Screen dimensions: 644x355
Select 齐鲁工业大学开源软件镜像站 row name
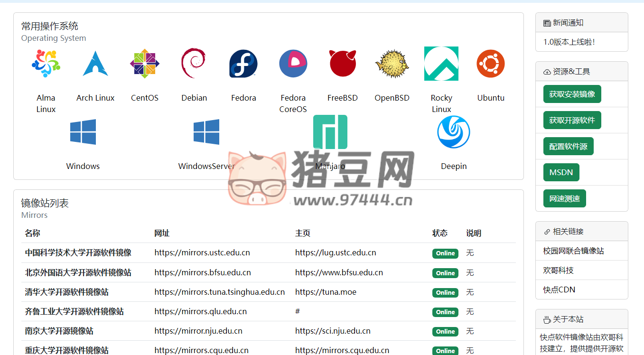click(75, 311)
